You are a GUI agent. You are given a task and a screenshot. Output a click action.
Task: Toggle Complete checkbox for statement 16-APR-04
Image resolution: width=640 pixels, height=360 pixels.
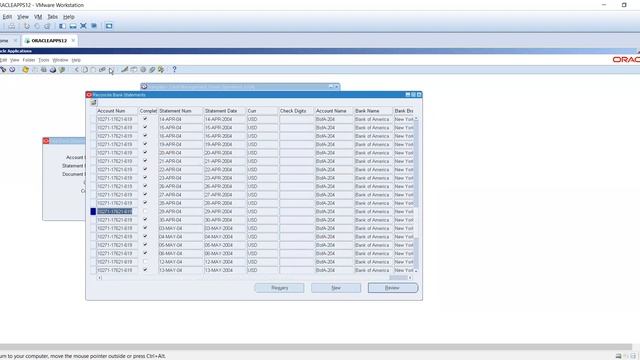[145, 136]
